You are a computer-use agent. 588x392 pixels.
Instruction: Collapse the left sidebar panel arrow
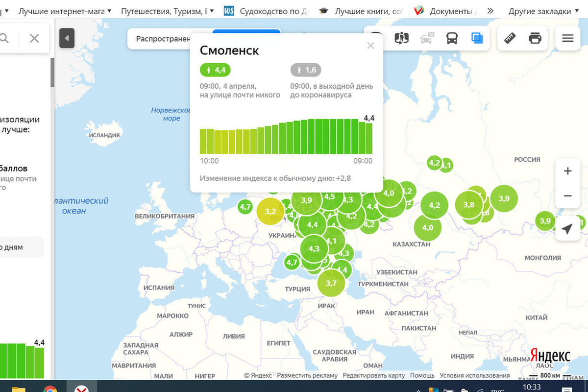coord(67,38)
